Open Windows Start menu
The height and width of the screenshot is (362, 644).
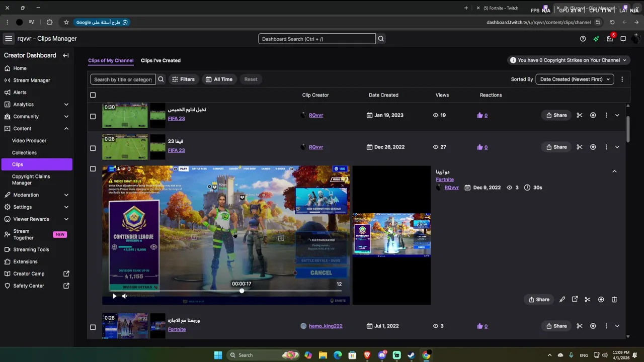pyautogui.click(x=218, y=355)
